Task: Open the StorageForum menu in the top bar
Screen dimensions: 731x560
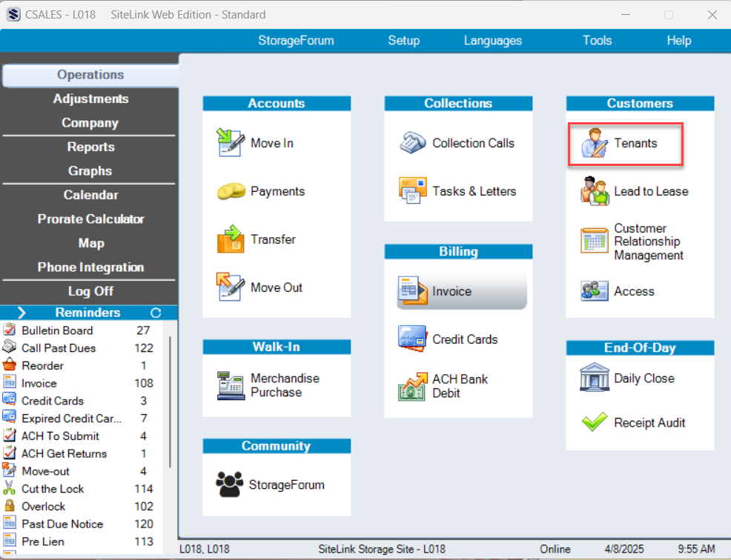Action: [296, 41]
